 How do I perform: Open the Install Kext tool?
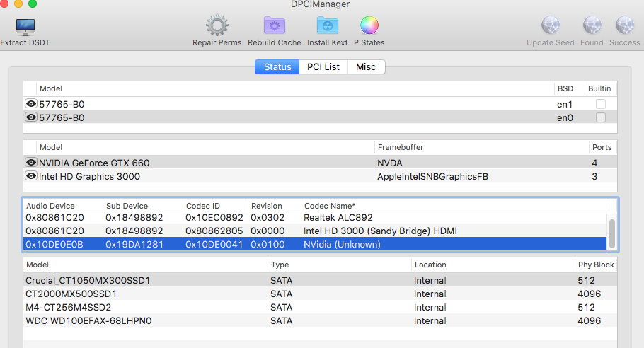[328, 25]
